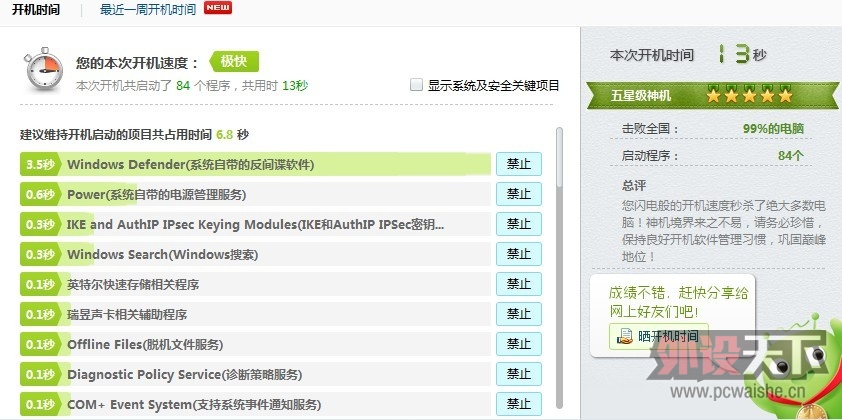
Task: Enable 显示系统及安全关键项目 checkbox
Action: [416, 85]
